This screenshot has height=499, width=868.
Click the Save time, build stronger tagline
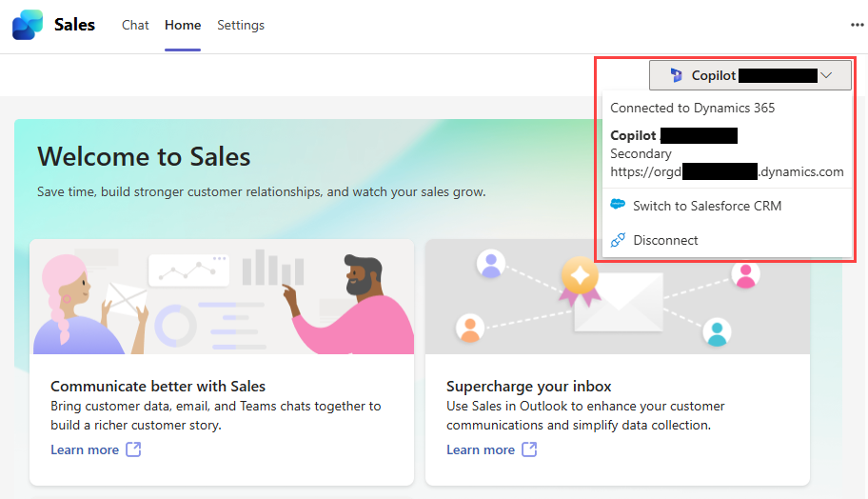[262, 192]
